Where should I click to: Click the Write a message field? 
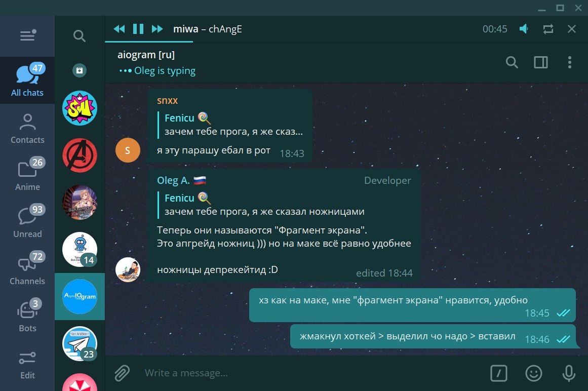tap(313, 373)
